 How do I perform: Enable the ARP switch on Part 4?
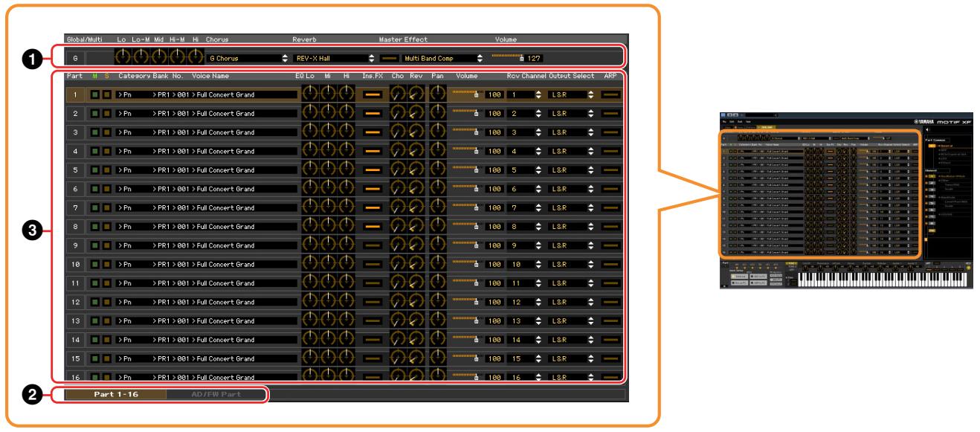[x=611, y=152]
